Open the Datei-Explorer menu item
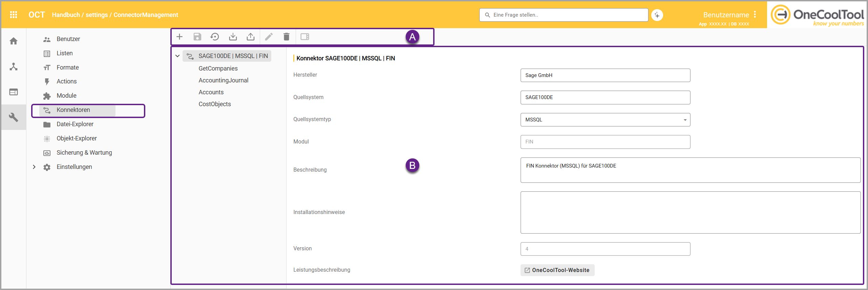This screenshot has height=290, width=868. pyautogui.click(x=75, y=124)
